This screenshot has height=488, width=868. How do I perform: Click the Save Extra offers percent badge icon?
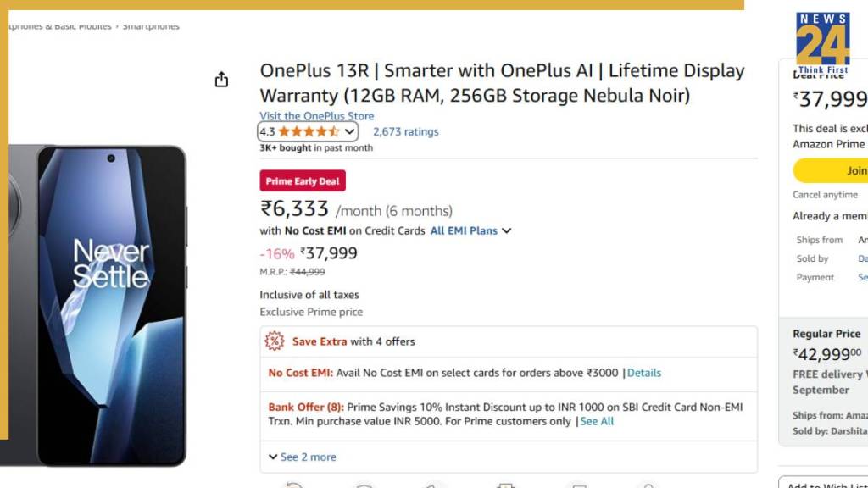(274, 341)
